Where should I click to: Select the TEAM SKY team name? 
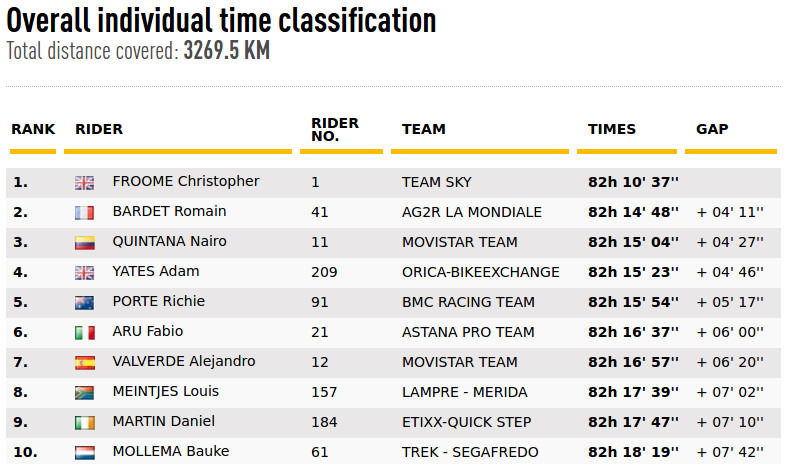(437, 182)
